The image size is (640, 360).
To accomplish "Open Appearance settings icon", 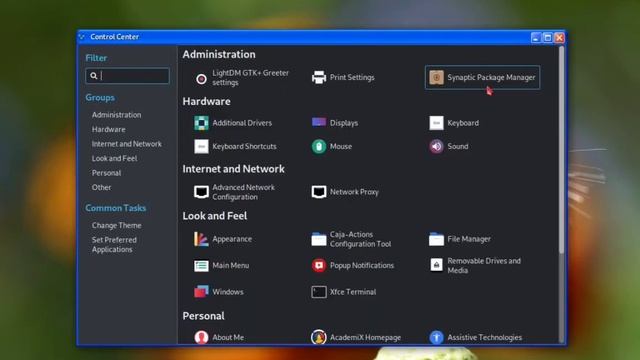I will tap(201, 239).
